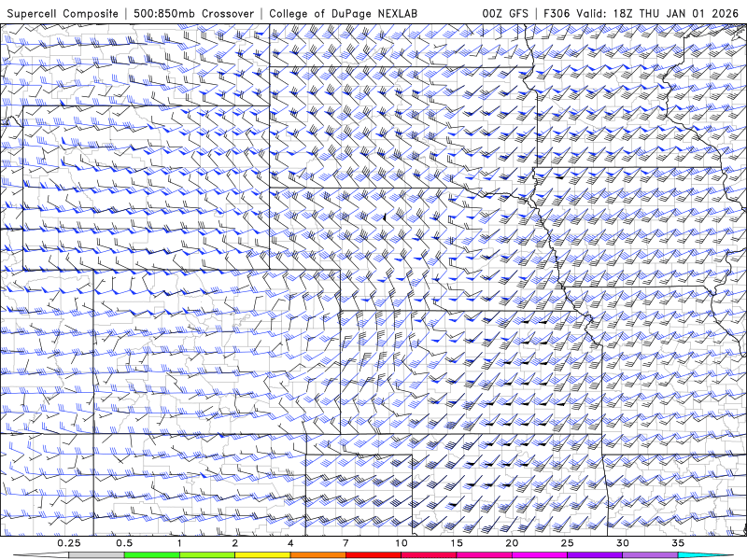Click the 'F306' forecast hour text
747x560 pixels.
point(557,13)
